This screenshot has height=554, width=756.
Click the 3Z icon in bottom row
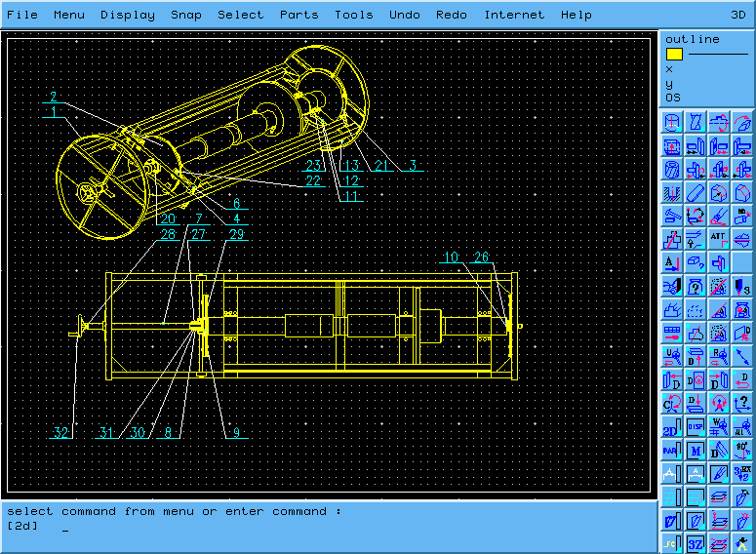696,544
